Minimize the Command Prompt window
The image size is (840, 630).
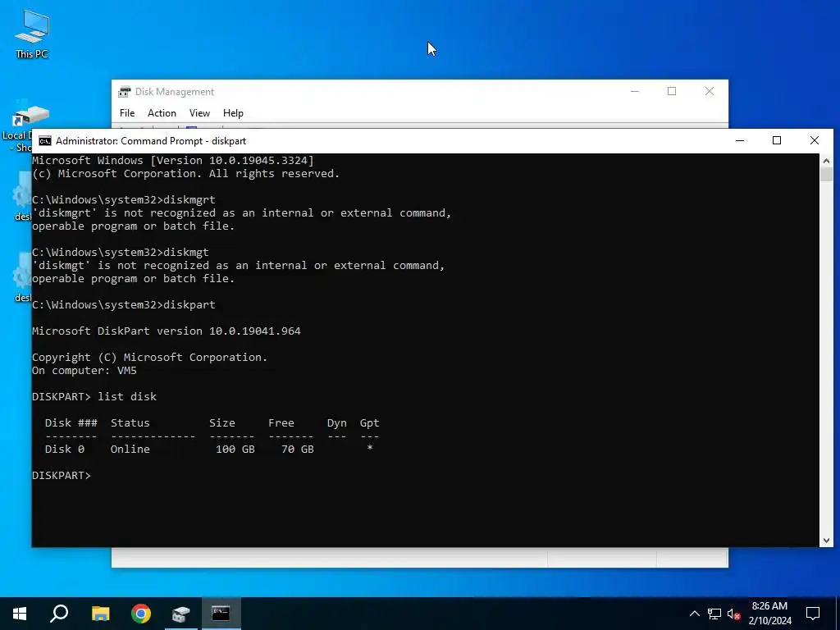click(740, 140)
